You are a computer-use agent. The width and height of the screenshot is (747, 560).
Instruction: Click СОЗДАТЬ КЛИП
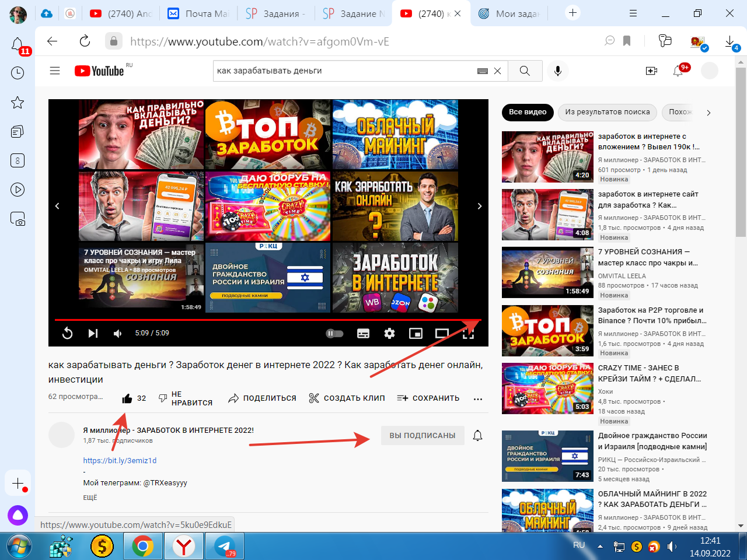[347, 398]
